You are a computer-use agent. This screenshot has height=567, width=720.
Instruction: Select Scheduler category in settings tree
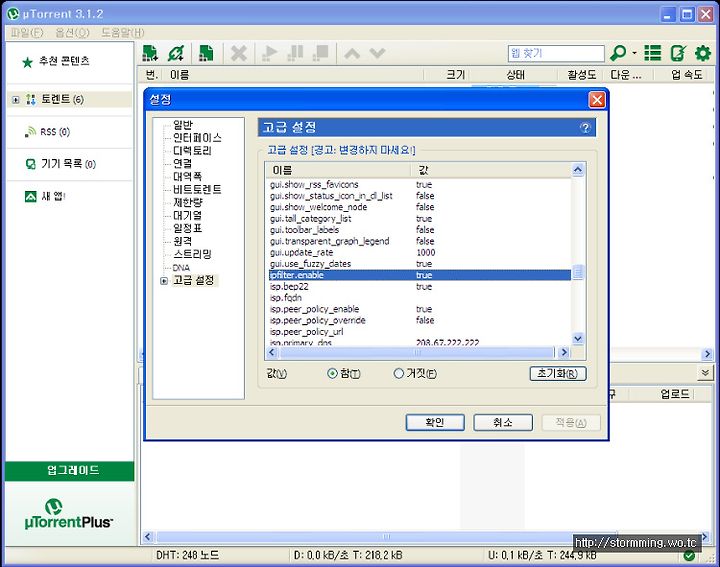coord(187,228)
